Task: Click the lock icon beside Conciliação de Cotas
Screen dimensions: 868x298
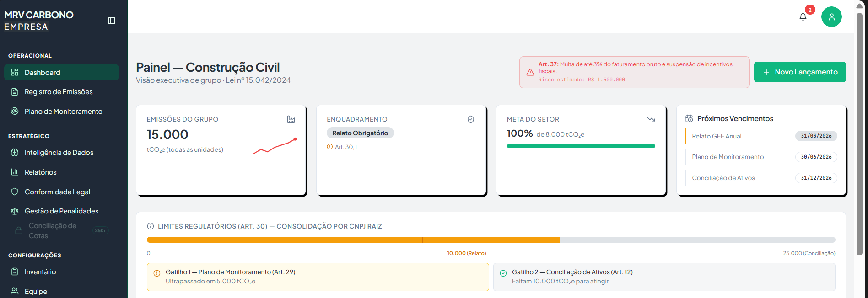Action: coord(19,231)
